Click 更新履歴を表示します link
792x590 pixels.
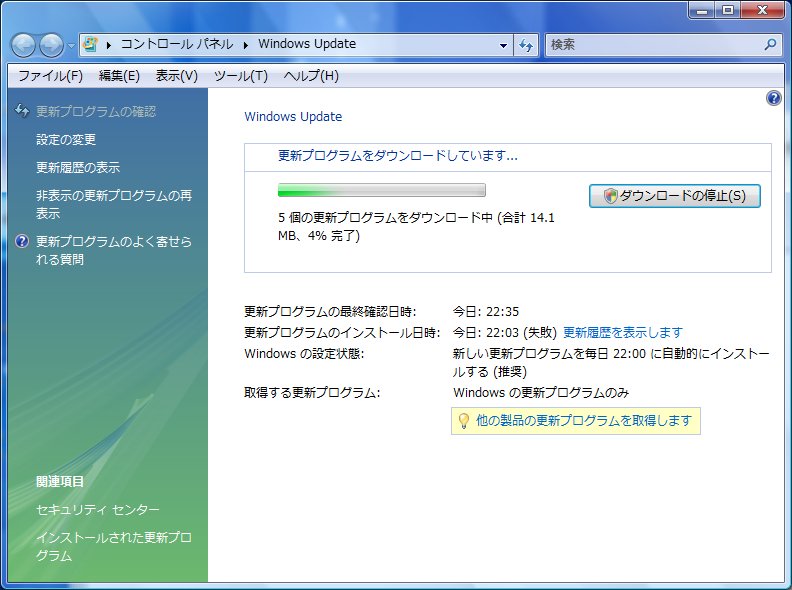(x=623, y=332)
